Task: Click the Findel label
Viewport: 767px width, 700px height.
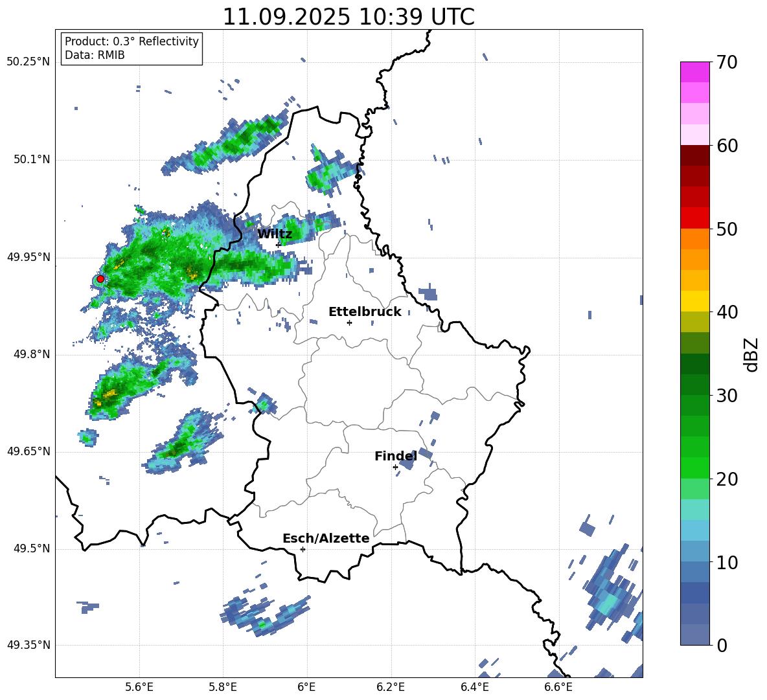Action: click(x=396, y=456)
